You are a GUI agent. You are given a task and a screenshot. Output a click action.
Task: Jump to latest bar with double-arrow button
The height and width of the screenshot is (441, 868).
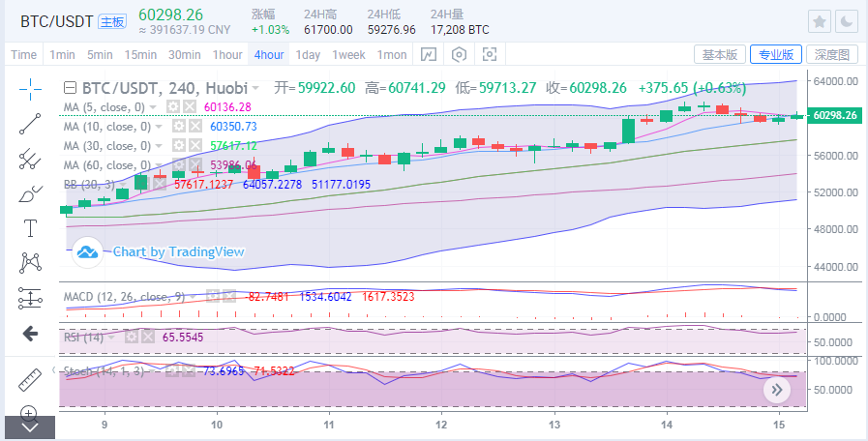click(x=777, y=390)
